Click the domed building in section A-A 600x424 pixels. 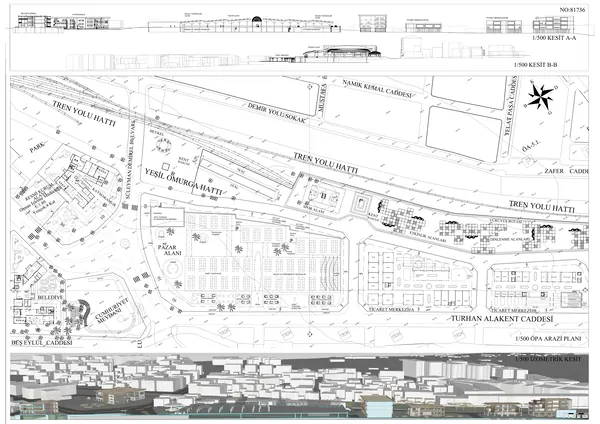click(x=257, y=24)
